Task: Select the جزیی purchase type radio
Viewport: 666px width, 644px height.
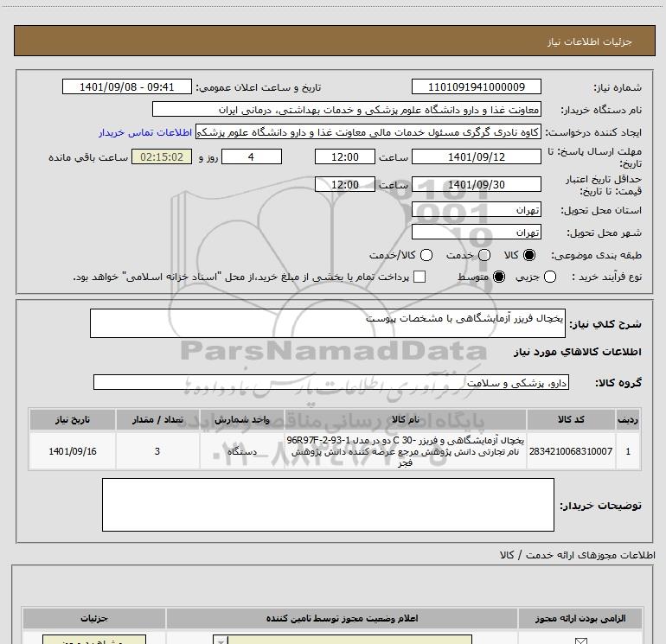Action: click(549, 277)
